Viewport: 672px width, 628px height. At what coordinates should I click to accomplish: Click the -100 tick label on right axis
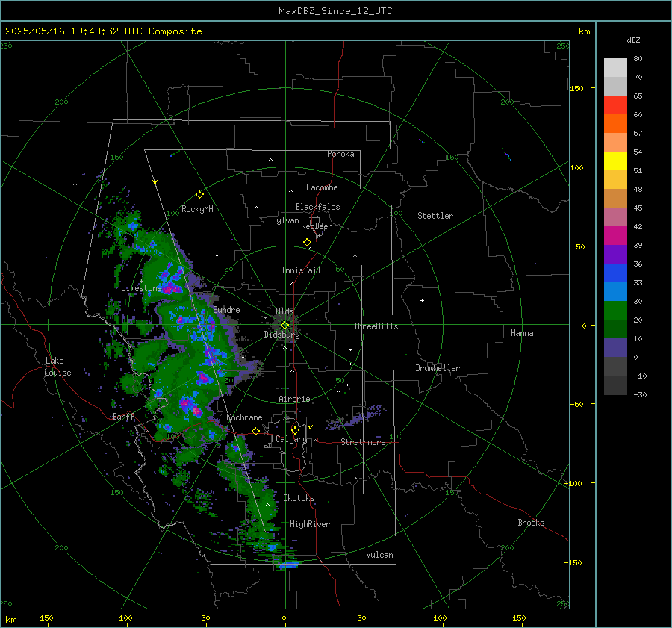pos(573,483)
